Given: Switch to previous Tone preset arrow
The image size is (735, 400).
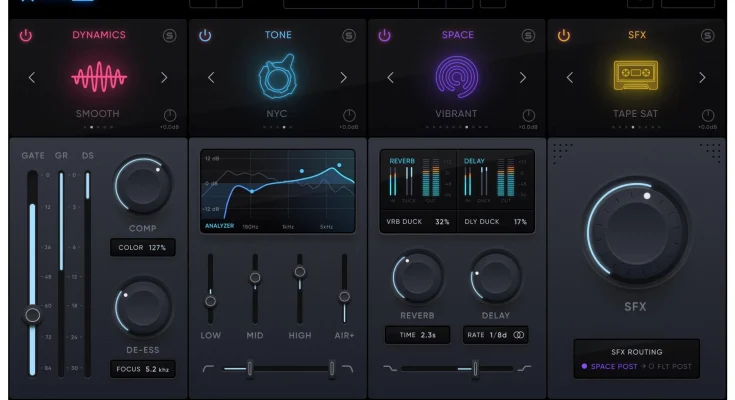Looking at the screenshot, I should (211, 78).
